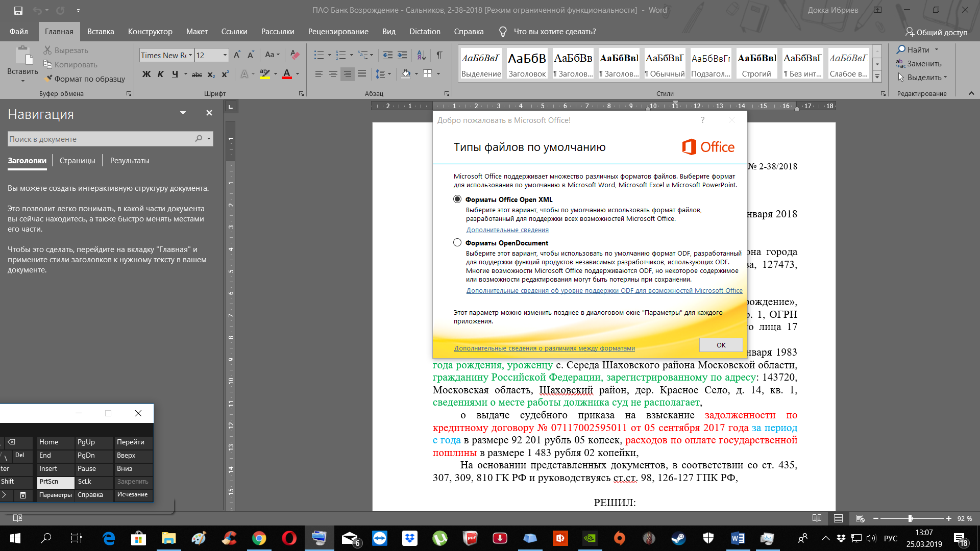Select OpenDocument formats option
Screen dimensions: 980x551
click(x=457, y=243)
